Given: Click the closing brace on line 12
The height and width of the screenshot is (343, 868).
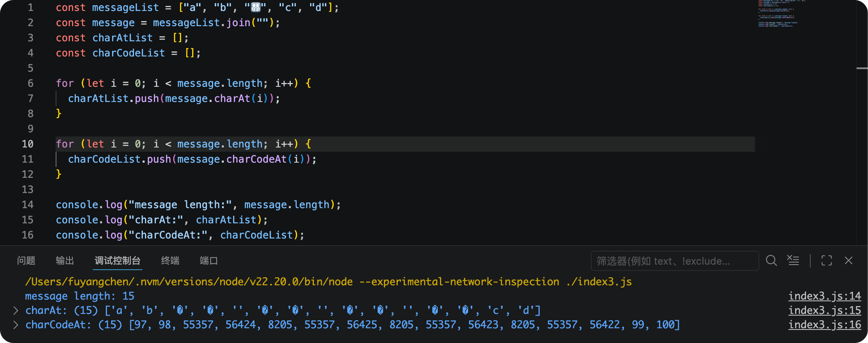Looking at the screenshot, I should click(59, 174).
